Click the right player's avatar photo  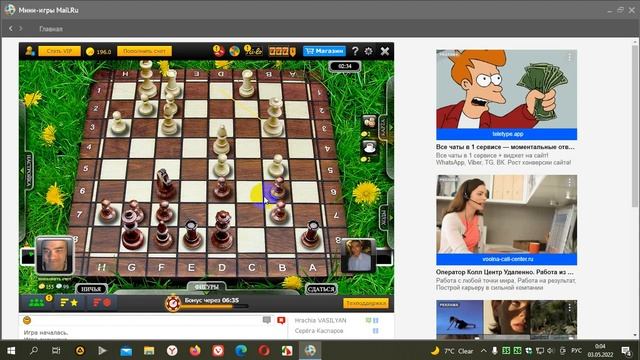[x=358, y=256]
